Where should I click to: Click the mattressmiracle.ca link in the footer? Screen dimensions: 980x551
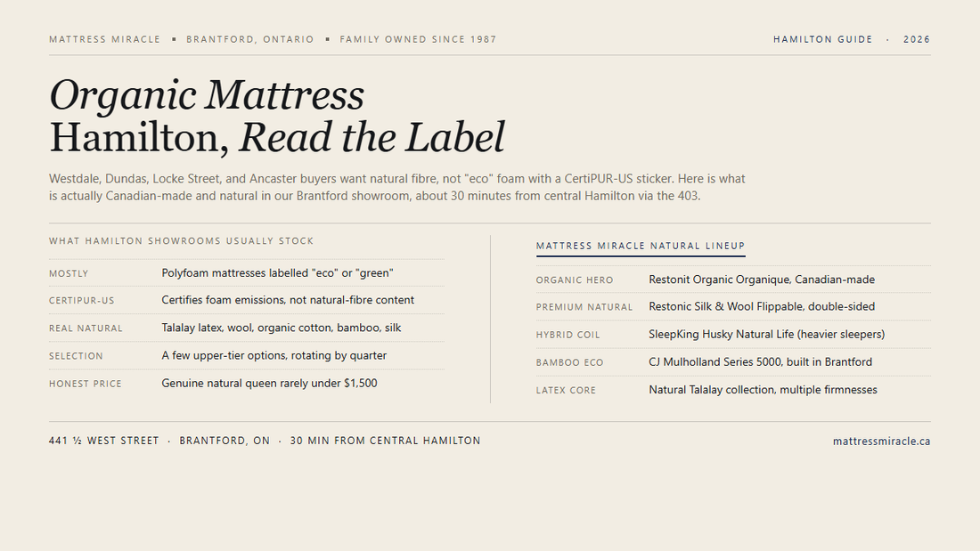coord(881,441)
